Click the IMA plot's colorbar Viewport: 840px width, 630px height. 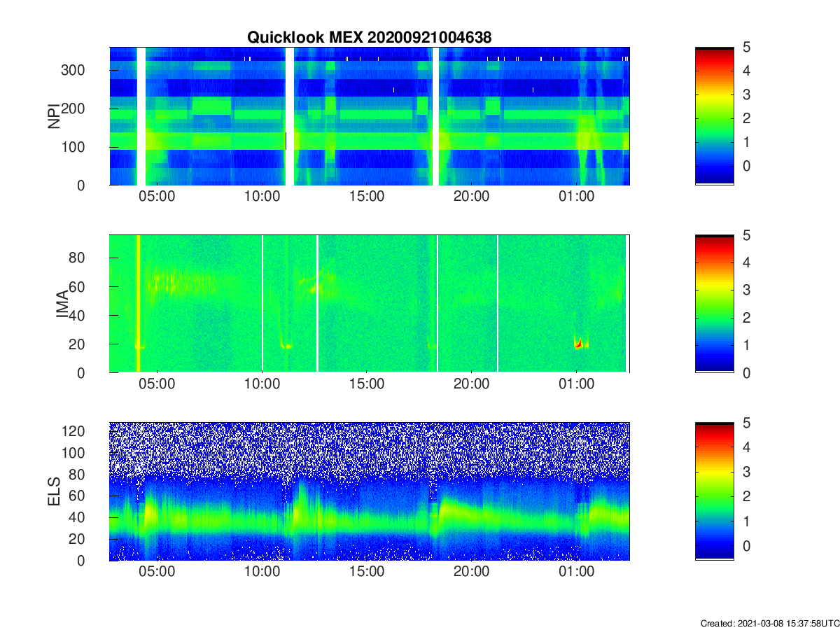[714, 304]
